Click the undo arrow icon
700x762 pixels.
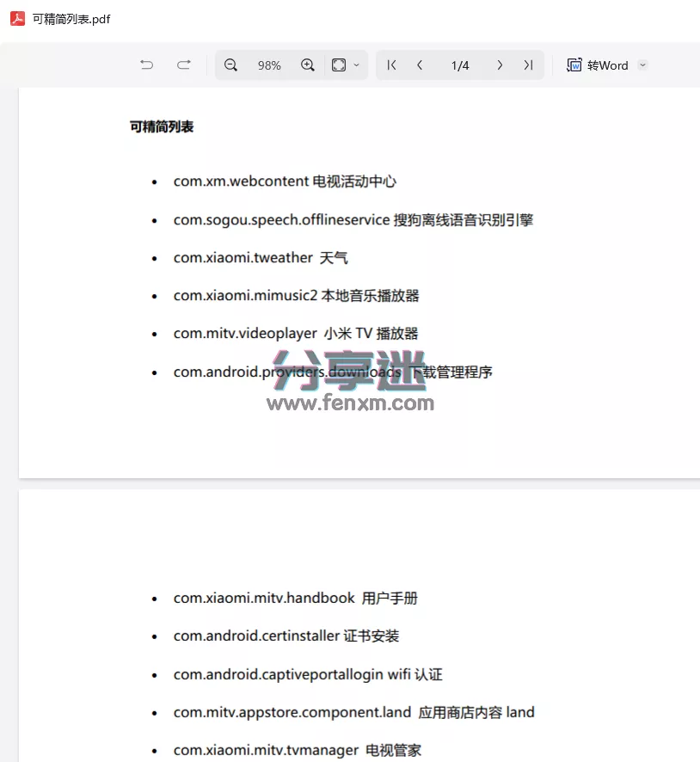(x=146, y=65)
